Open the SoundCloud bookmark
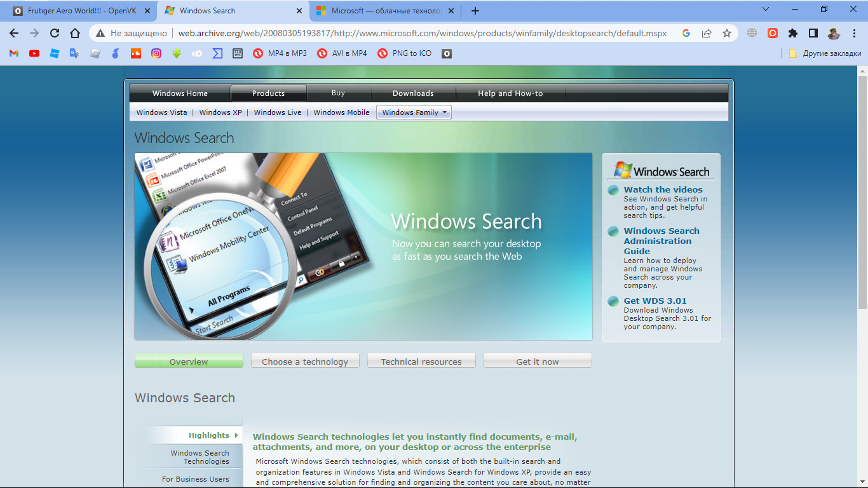 136,53
